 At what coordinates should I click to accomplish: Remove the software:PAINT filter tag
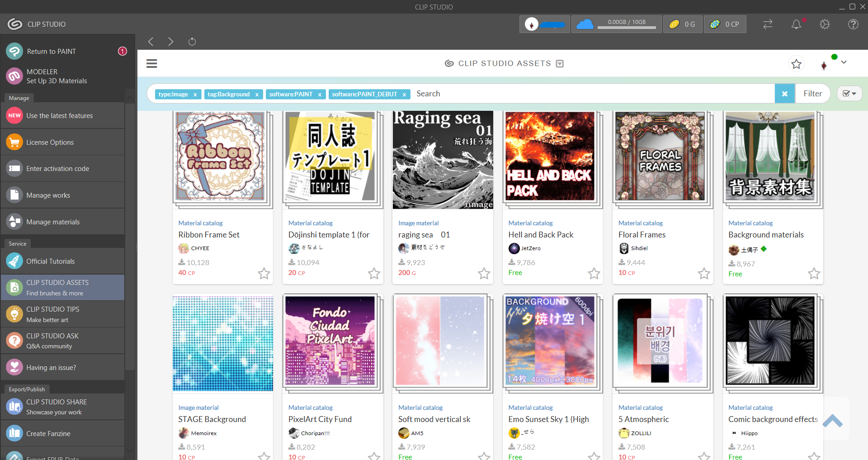tap(320, 95)
